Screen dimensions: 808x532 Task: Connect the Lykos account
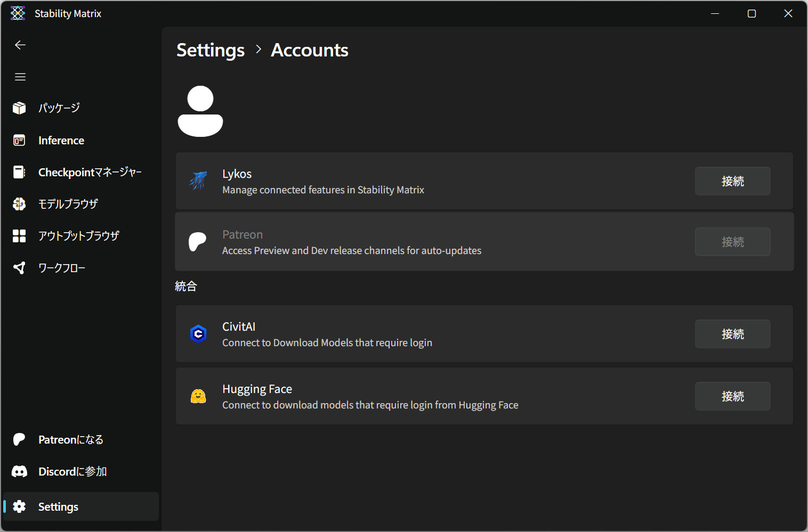(732, 181)
